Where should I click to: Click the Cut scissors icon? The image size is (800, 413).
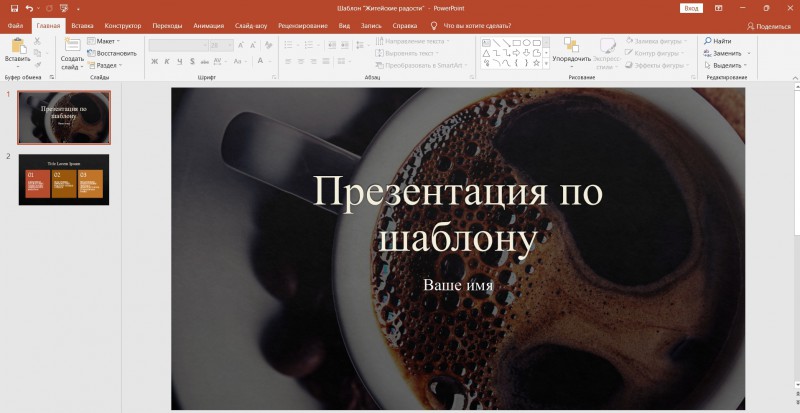coord(37,41)
